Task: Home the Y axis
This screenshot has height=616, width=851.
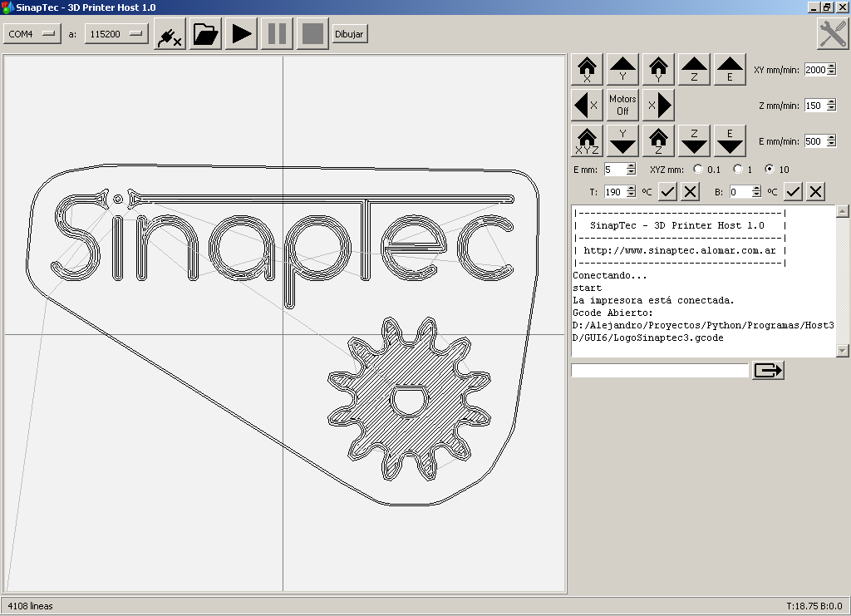Action: tap(658, 70)
